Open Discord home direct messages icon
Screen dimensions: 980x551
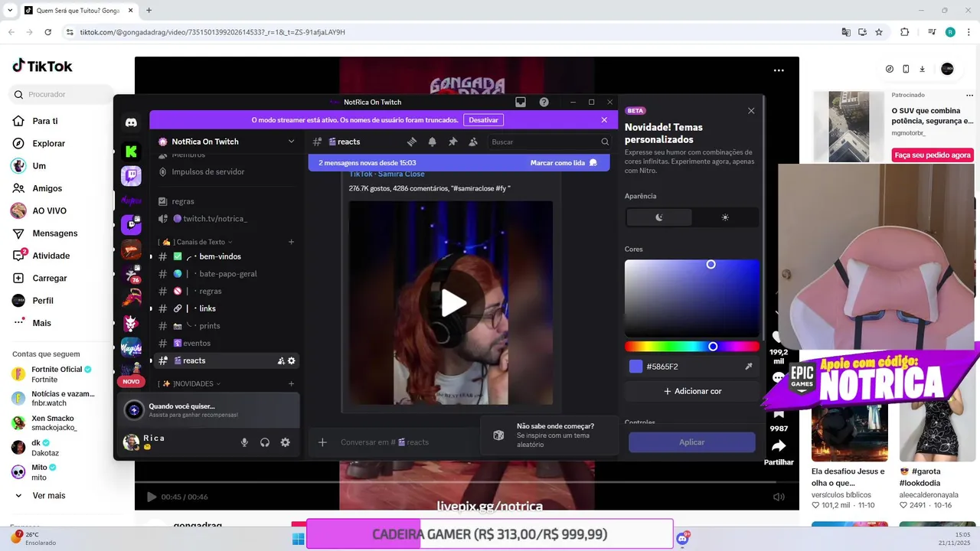click(x=131, y=122)
